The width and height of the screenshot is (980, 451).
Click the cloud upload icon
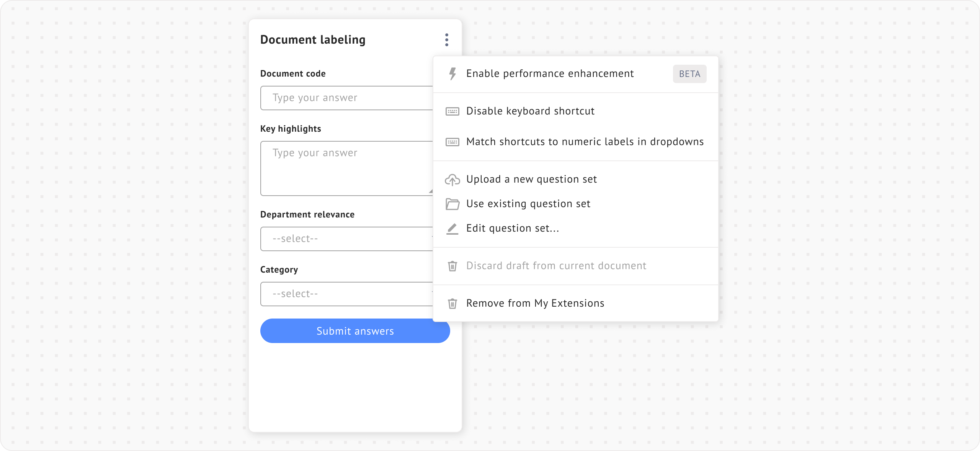(x=452, y=180)
